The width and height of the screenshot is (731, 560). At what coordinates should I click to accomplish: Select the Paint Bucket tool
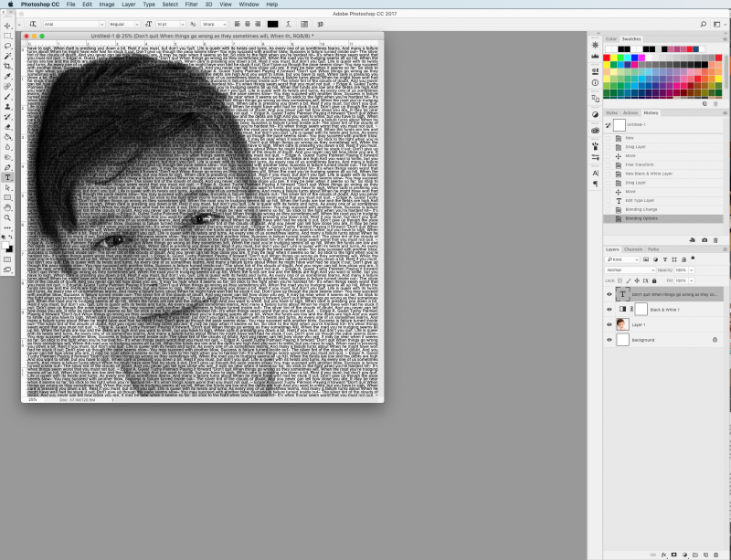(7, 137)
